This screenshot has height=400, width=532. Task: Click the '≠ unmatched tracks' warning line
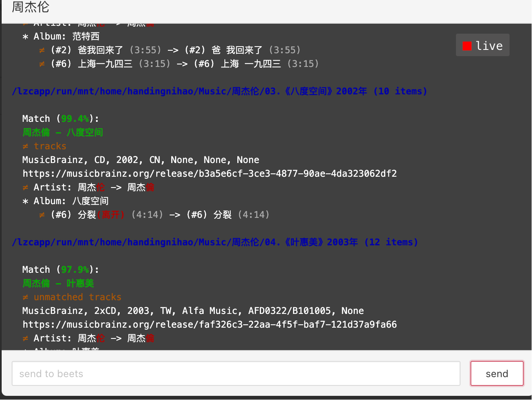[72, 297]
